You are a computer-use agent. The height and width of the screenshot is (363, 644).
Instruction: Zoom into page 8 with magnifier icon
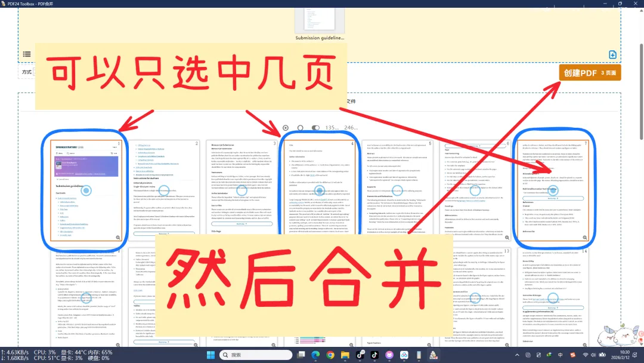(118, 345)
